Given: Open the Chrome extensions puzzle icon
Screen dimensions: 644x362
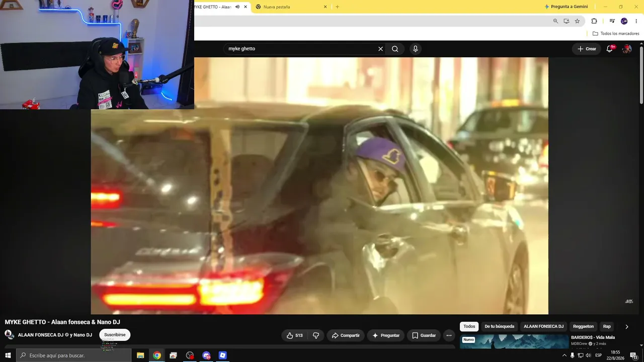Looking at the screenshot, I should 594,21.
